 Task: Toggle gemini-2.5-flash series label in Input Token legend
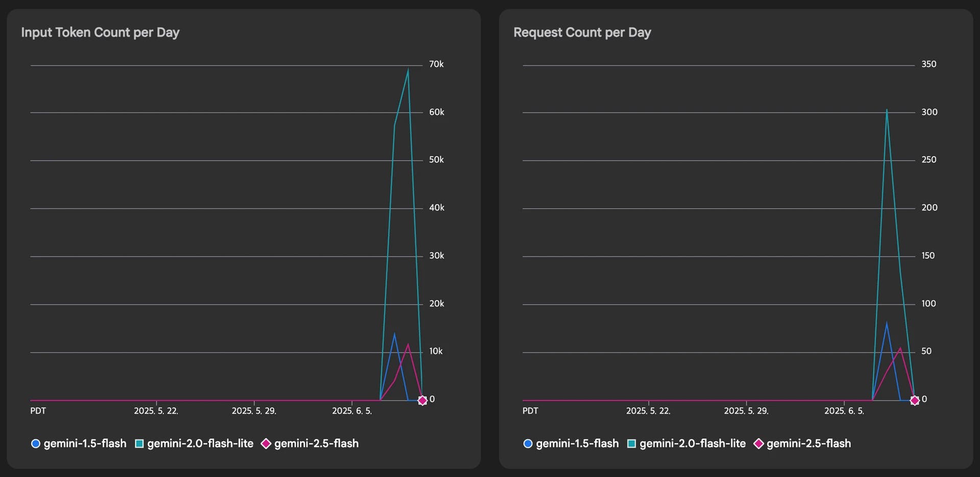[x=316, y=444]
